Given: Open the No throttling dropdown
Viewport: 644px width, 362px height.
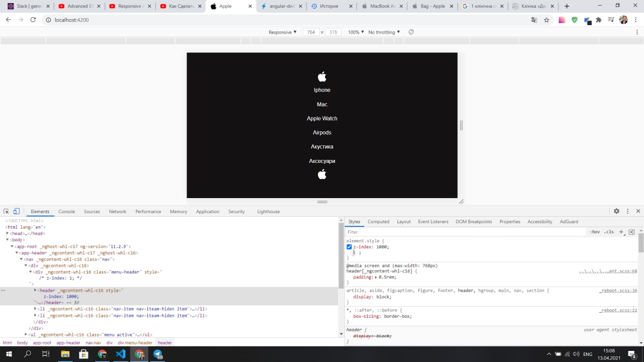Looking at the screenshot, I should click(x=384, y=32).
